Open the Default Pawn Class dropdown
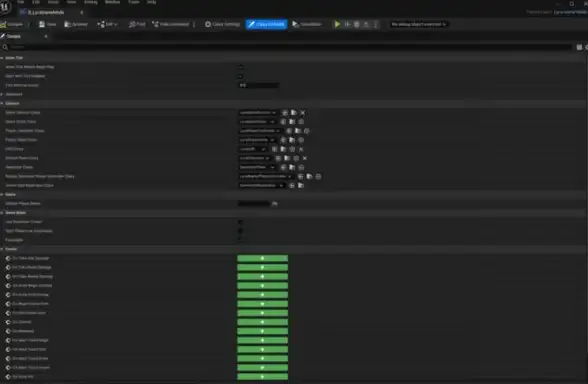 (x=255, y=158)
